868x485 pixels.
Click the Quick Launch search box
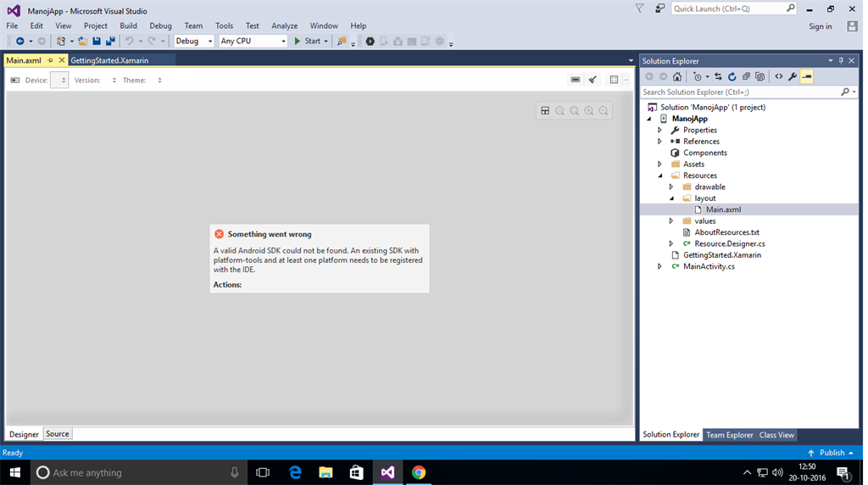728,8
